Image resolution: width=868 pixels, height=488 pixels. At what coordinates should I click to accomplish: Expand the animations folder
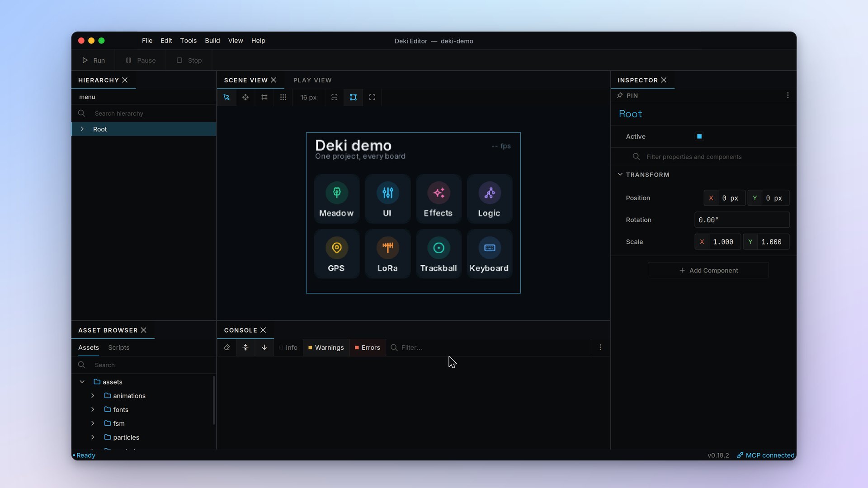click(x=93, y=396)
